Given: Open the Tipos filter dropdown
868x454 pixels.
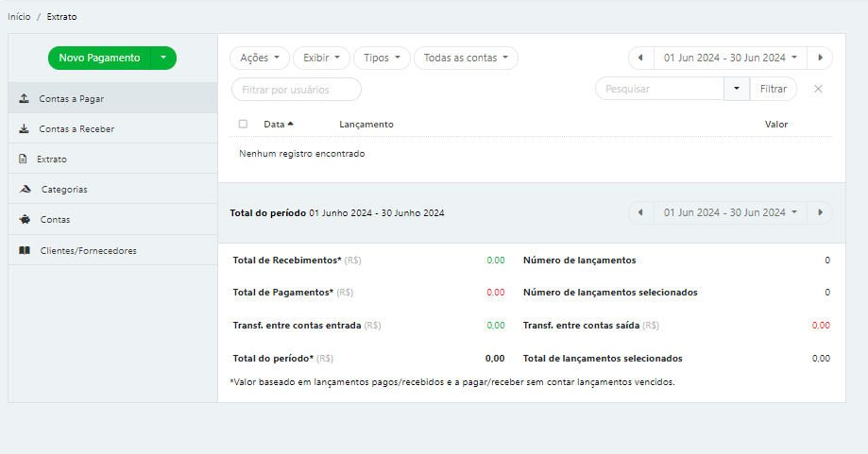Looking at the screenshot, I should (382, 58).
